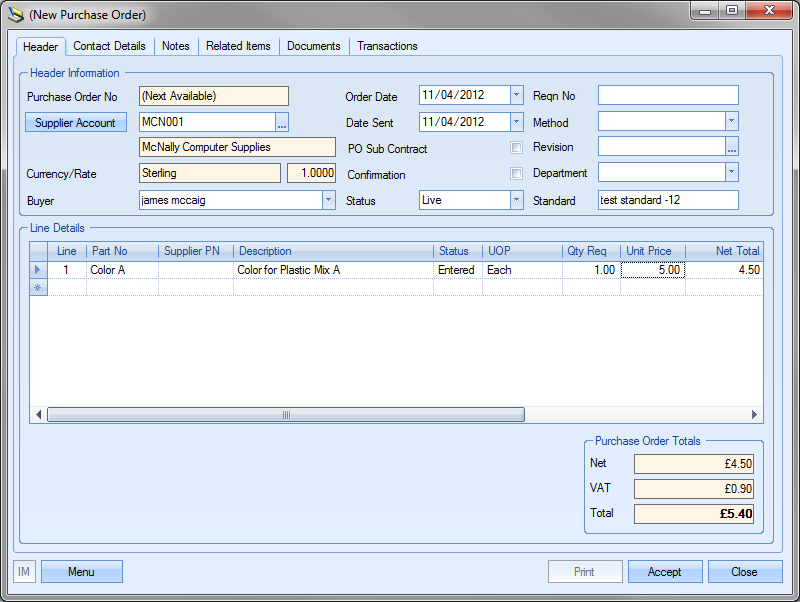
Task: Open the Transactions tab
Action: (387, 46)
